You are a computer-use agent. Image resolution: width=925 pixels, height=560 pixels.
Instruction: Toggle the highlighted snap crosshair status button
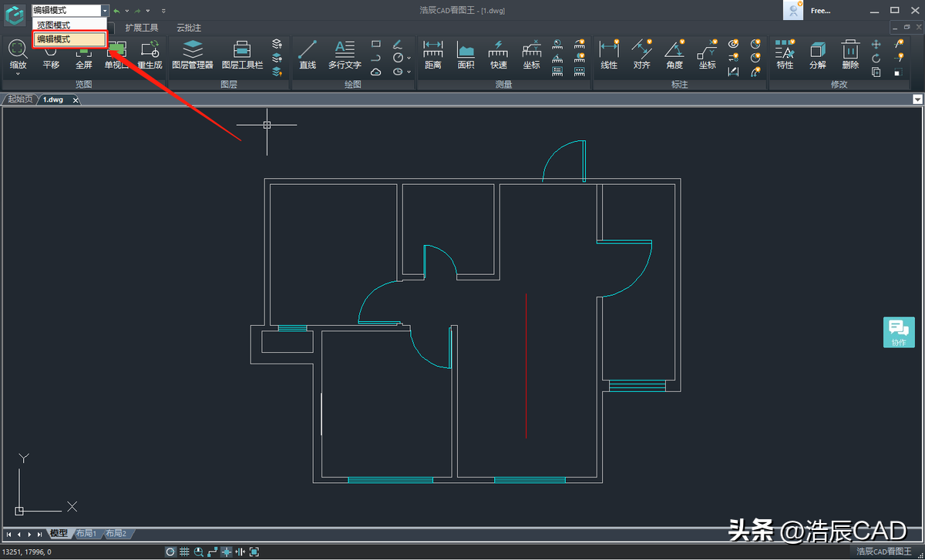(226, 552)
